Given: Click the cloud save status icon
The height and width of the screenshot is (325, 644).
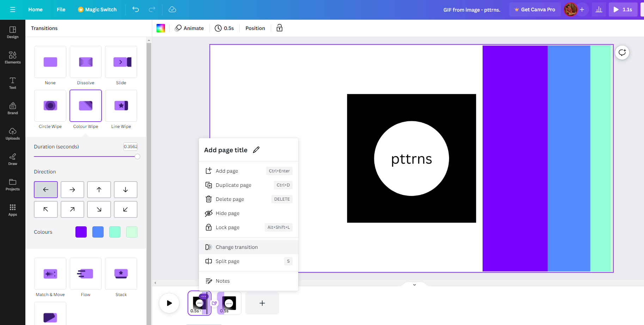Looking at the screenshot, I should pos(172,10).
